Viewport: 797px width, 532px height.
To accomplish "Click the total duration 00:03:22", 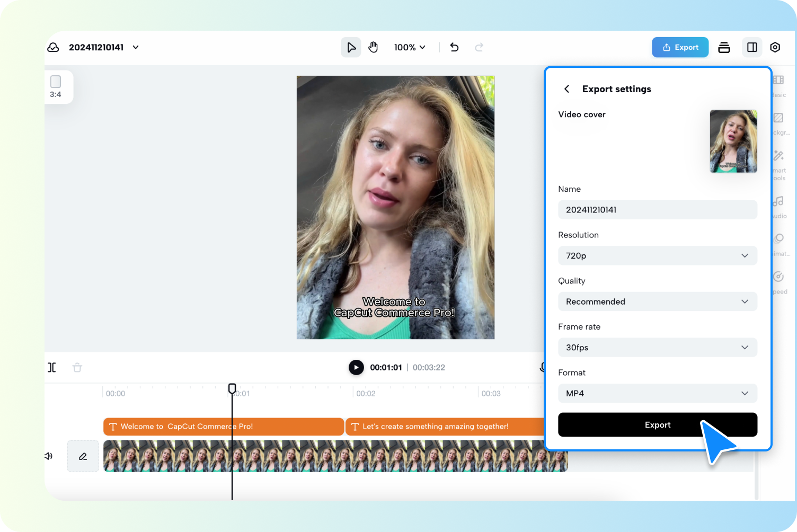I will 429,367.
